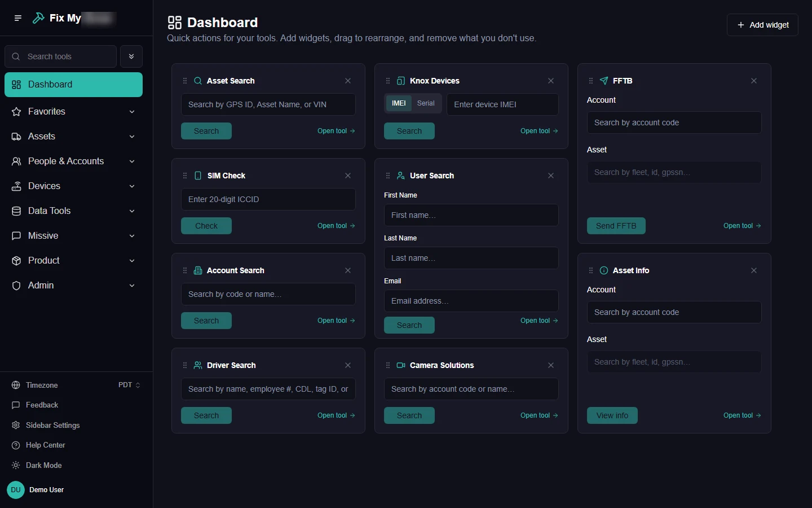Open the Missive menu item
Image resolution: width=812 pixels, height=508 pixels.
[73, 236]
